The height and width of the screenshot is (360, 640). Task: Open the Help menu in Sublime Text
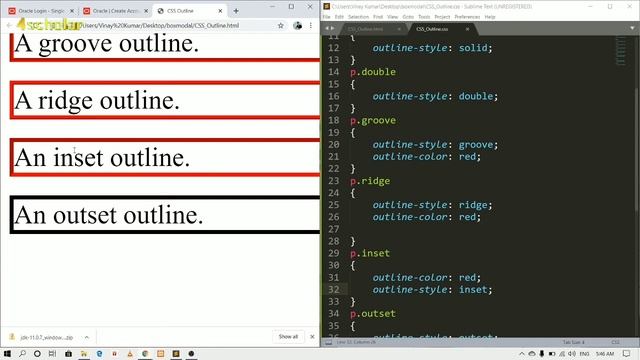[x=490, y=17]
